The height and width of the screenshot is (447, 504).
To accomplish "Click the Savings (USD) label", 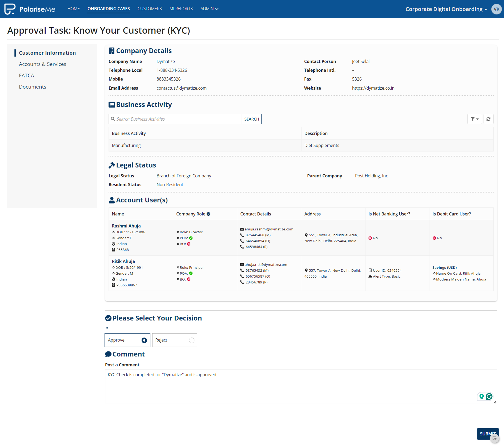I will pos(444,267).
